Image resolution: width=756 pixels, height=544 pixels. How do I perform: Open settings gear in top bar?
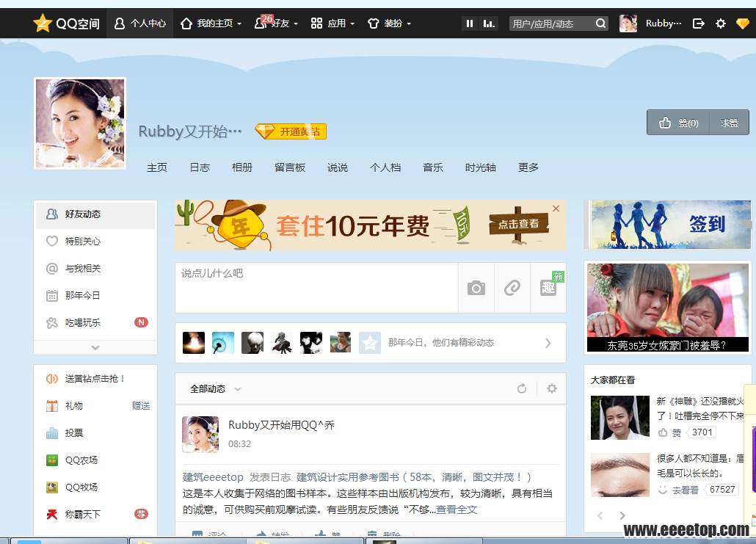(x=720, y=23)
